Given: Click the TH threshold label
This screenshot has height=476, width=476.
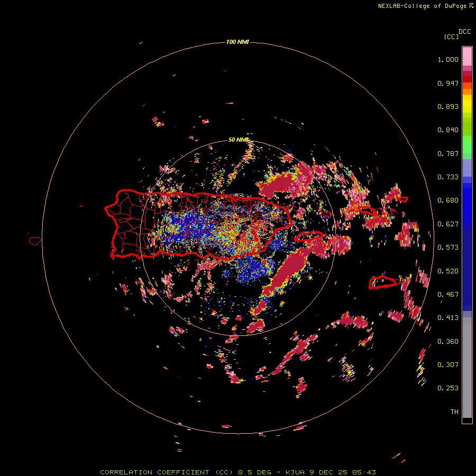Looking at the screenshot, I should click(x=454, y=412).
